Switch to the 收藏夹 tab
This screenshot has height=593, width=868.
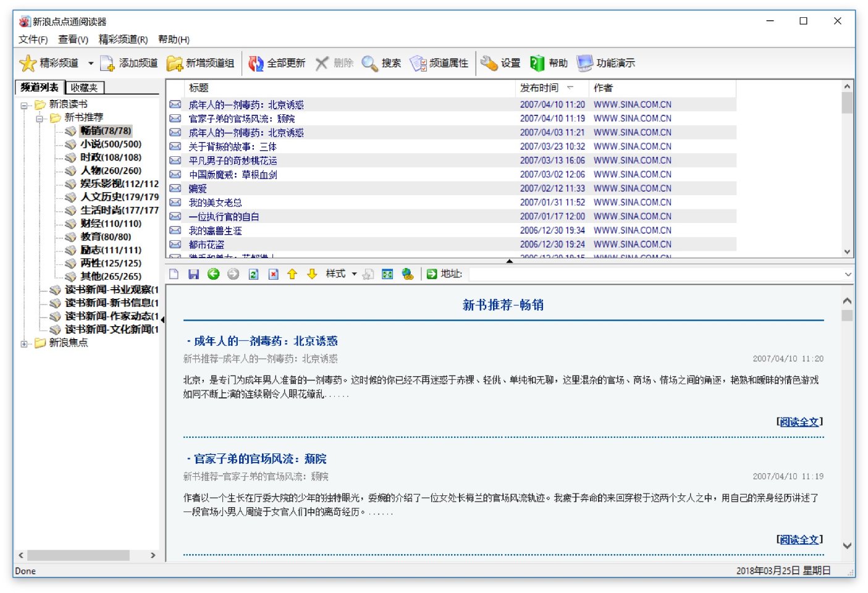tap(85, 88)
